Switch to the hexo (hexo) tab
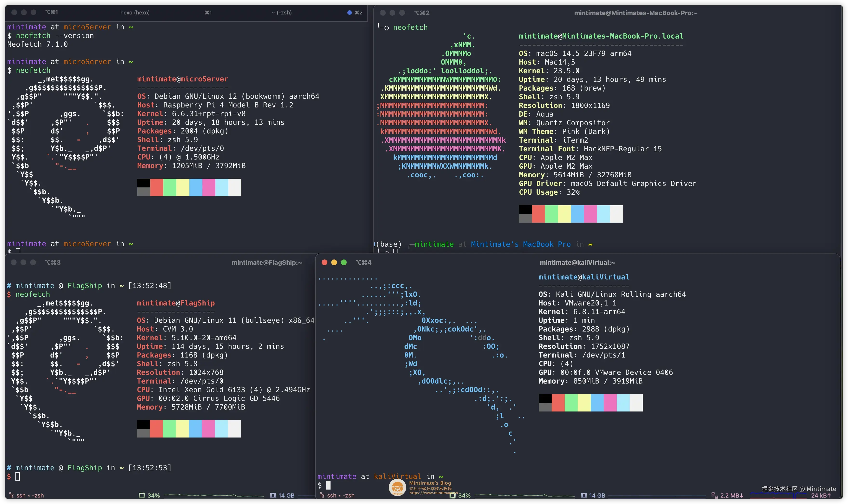848x504 pixels. coord(135,13)
